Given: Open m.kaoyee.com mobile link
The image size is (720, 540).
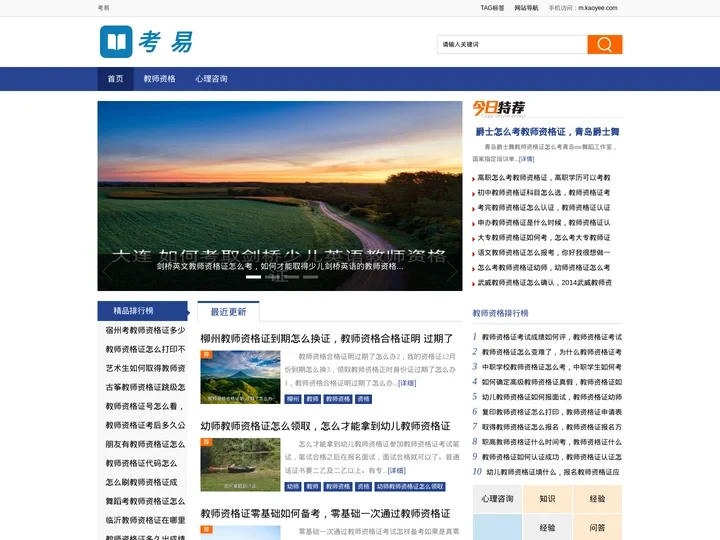Looking at the screenshot, I should 597,8.
